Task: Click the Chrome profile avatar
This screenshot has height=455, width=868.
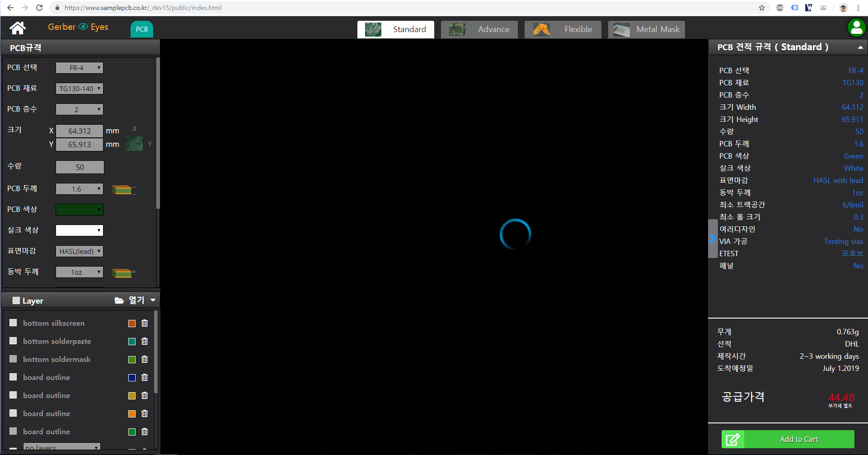Action: coord(843,8)
